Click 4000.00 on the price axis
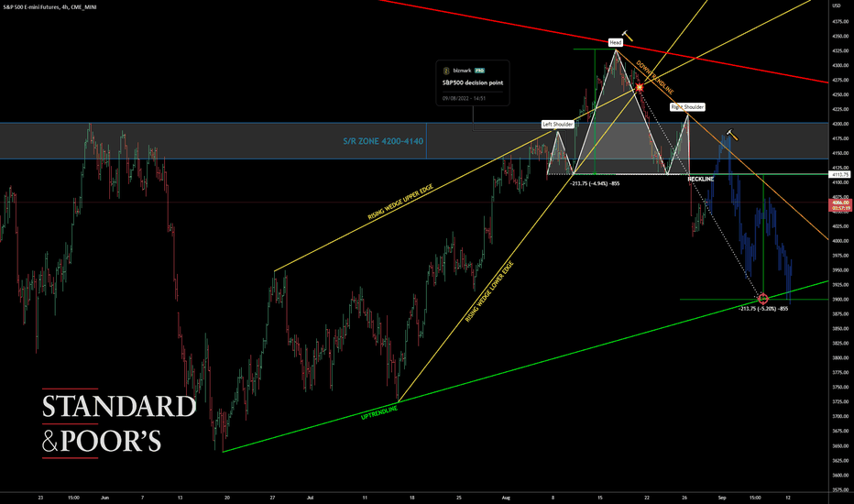854x504 pixels. [840, 241]
